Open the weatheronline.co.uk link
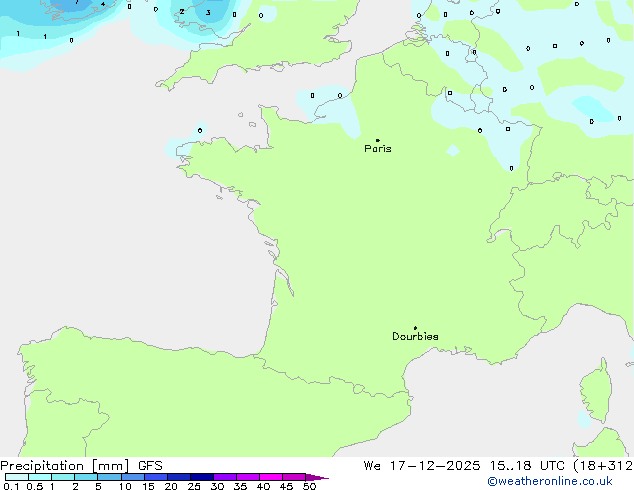The width and height of the screenshot is (634, 490). click(x=550, y=482)
